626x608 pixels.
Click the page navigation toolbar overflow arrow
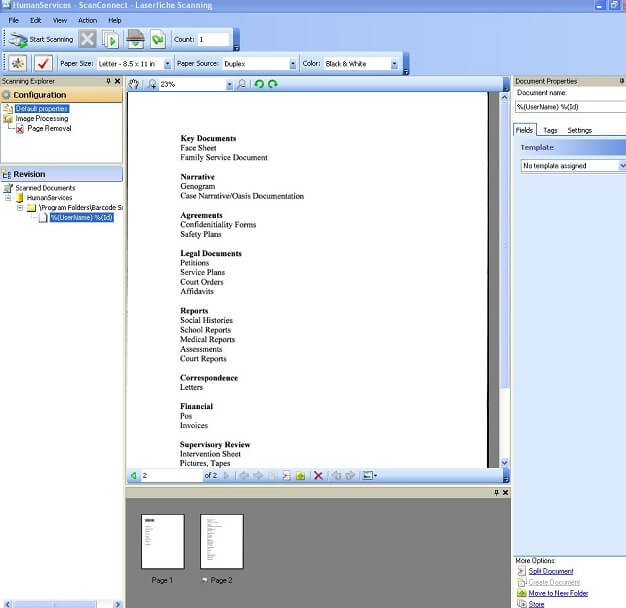pos(506,479)
